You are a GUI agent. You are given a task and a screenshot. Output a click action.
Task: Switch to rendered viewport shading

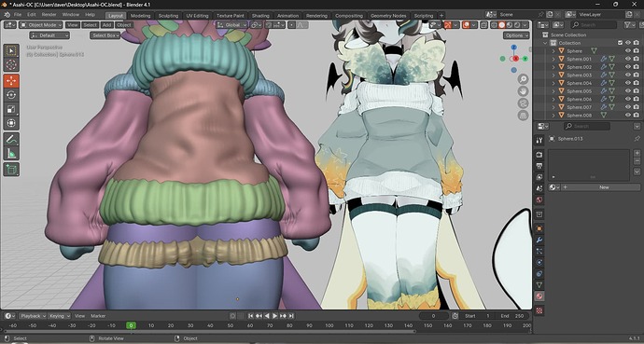[517, 25]
